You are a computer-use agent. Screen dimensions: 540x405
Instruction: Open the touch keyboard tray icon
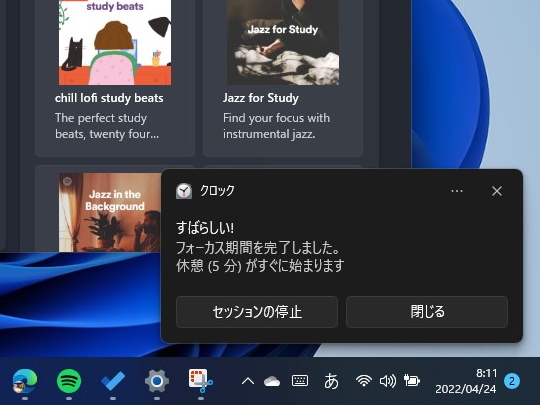coord(300,381)
